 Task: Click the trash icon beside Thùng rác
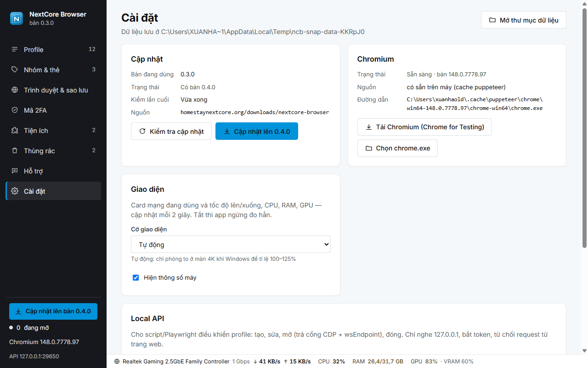tap(15, 151)
